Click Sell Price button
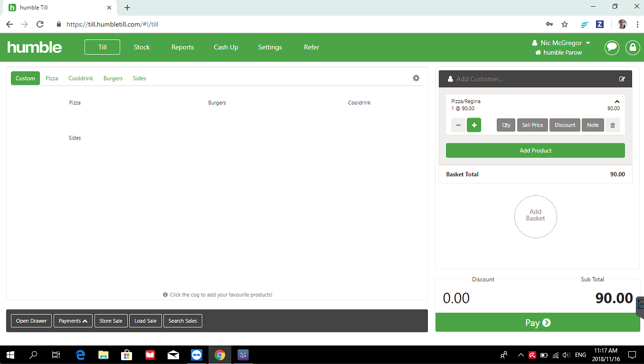Image resolution: width=644 pixels, height=364 pixels. 532,125
